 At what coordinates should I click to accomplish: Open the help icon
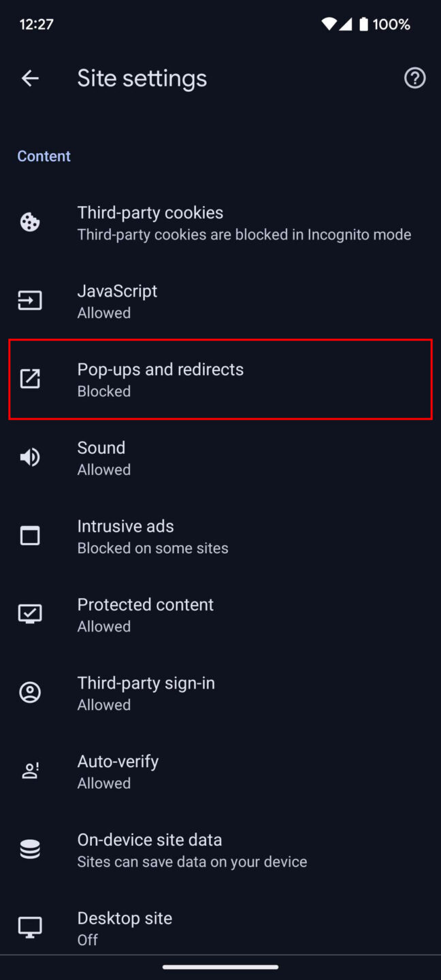414,78
